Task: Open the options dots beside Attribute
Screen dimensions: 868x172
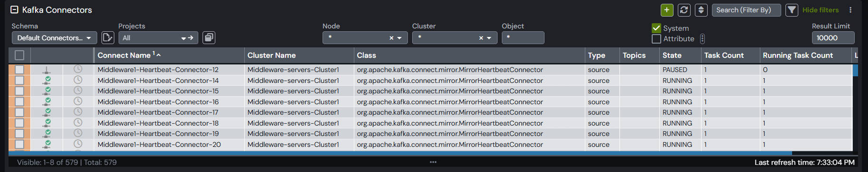Action: tap(702, 39)
